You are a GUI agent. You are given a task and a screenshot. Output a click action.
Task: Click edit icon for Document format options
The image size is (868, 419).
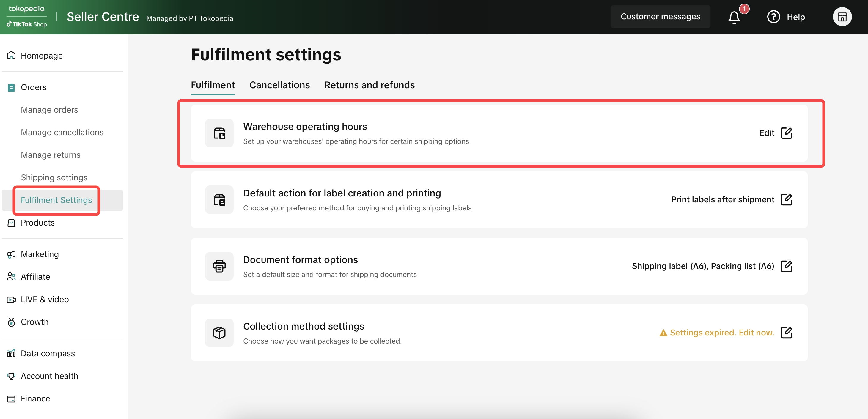tap(786, 266)
